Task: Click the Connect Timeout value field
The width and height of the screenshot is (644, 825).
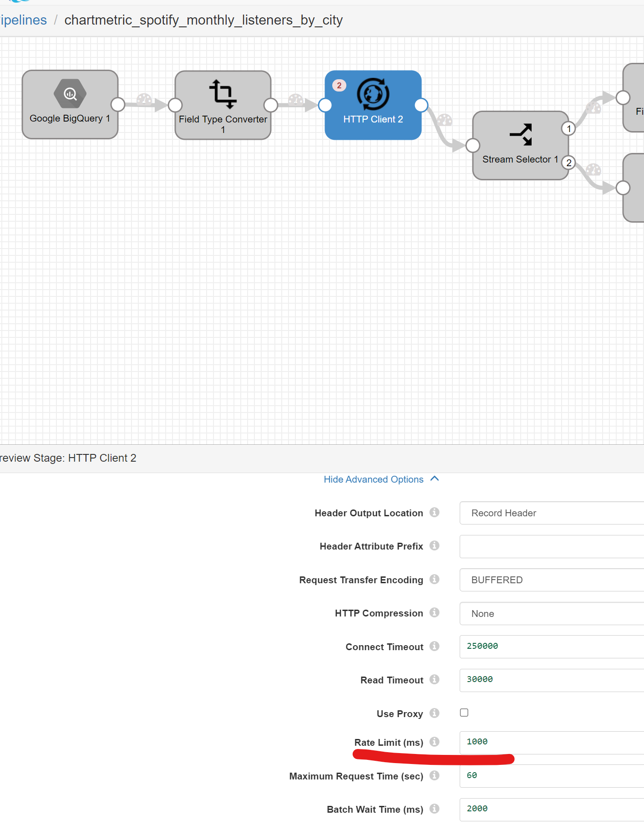Action: point(552,647)
